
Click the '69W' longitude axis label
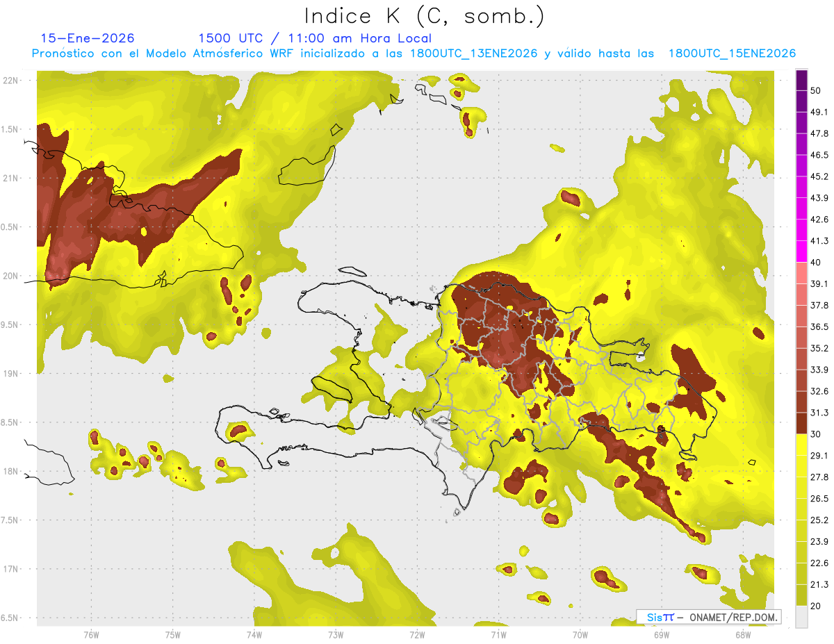point(661,634)
